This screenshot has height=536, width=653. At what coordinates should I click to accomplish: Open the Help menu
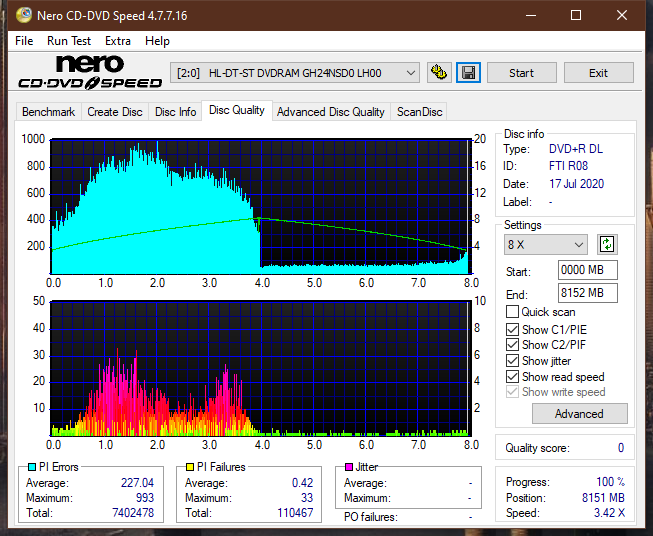tap(157, 41)
